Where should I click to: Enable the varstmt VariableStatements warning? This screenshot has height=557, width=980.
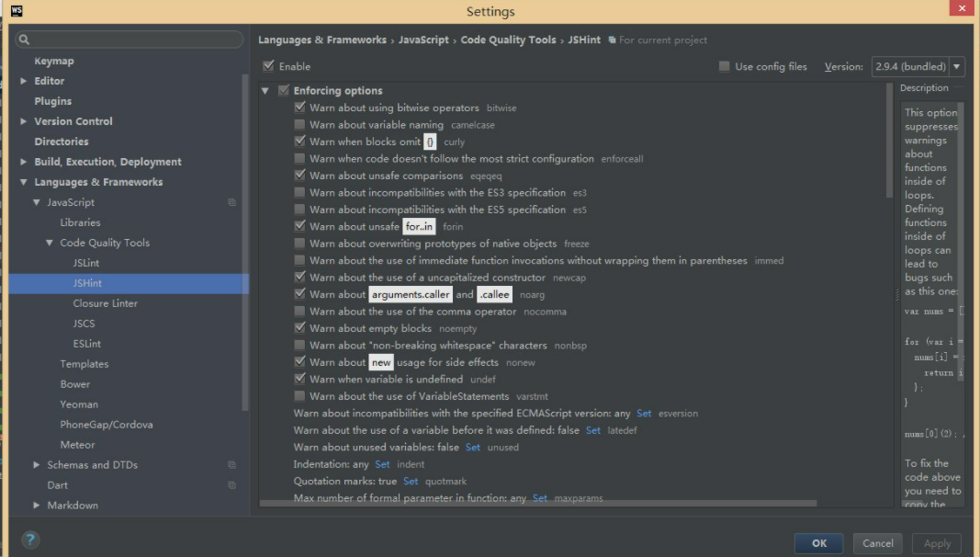tap(300, 396)
